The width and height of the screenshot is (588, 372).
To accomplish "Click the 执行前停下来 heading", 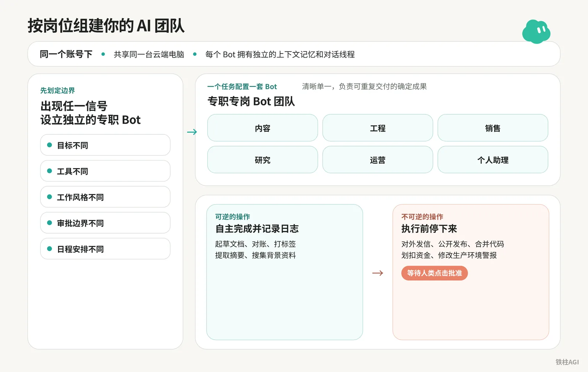I will [429, 229].
